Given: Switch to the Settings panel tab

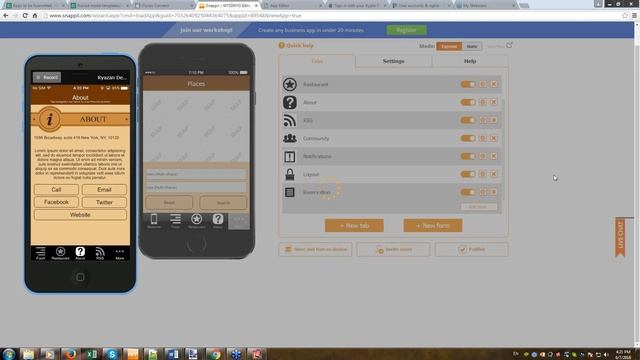Looking at the screenshot, I should click(393, 61).
